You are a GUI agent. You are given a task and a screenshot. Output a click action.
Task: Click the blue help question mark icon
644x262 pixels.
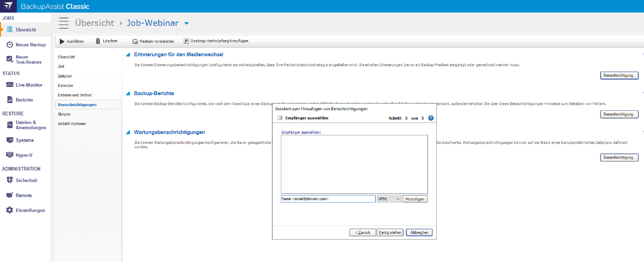point(431,118)
